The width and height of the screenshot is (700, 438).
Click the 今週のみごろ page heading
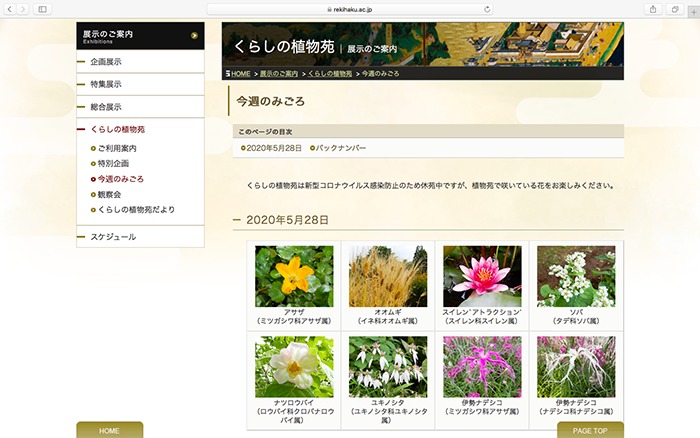pos(271,101)
